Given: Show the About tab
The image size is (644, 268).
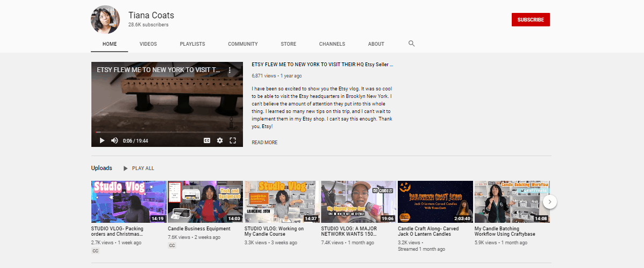Looking at the screenshot, I should [x=376, y=44].
